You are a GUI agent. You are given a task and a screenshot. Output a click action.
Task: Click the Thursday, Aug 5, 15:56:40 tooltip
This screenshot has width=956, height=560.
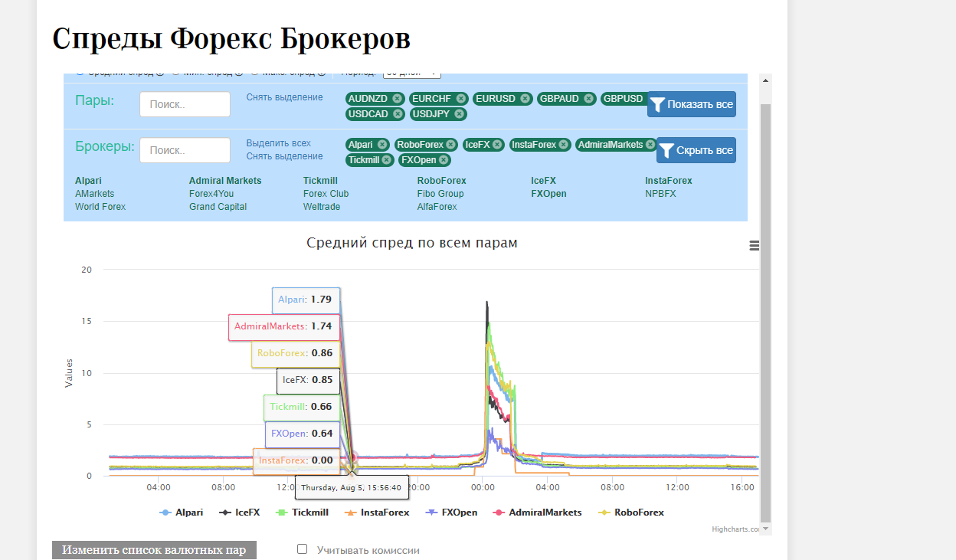[352, 487]
